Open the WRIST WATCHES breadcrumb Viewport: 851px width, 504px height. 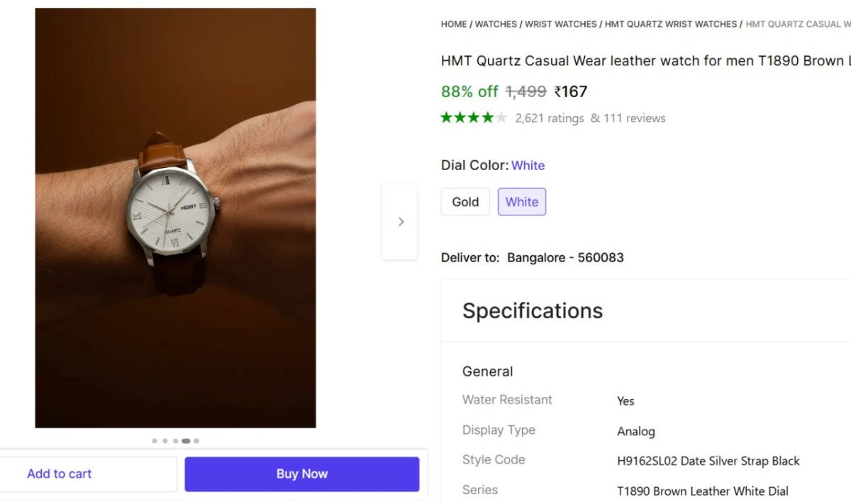tap(560, 23)
